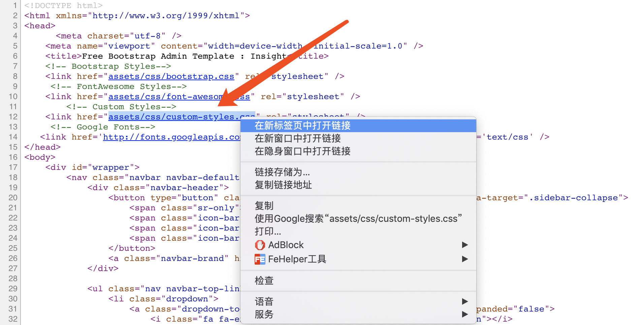Click the FontAwesome Styles comment
Screen dimensions: 644x325
[119, 87]
